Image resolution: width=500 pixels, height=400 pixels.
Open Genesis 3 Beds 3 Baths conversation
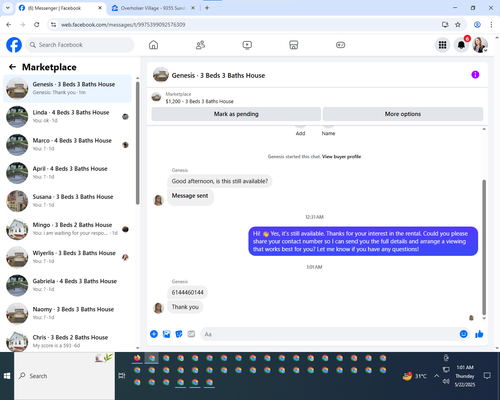[67, 89]
